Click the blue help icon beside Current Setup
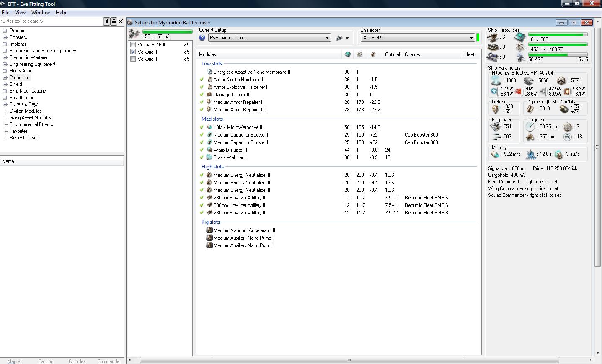 [x=202, y=38]
